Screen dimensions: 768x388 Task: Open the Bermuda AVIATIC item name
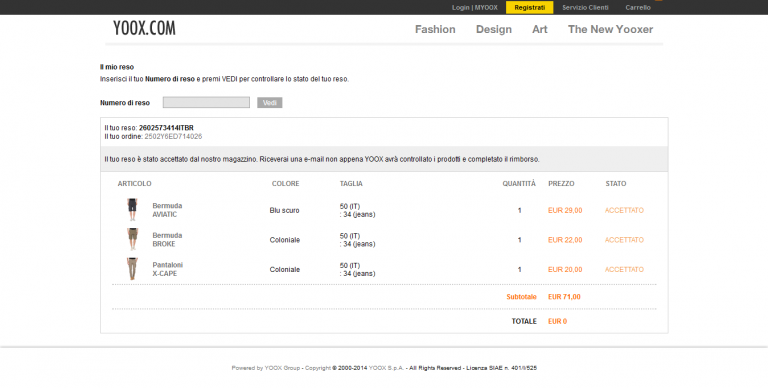tap(167, 210)
